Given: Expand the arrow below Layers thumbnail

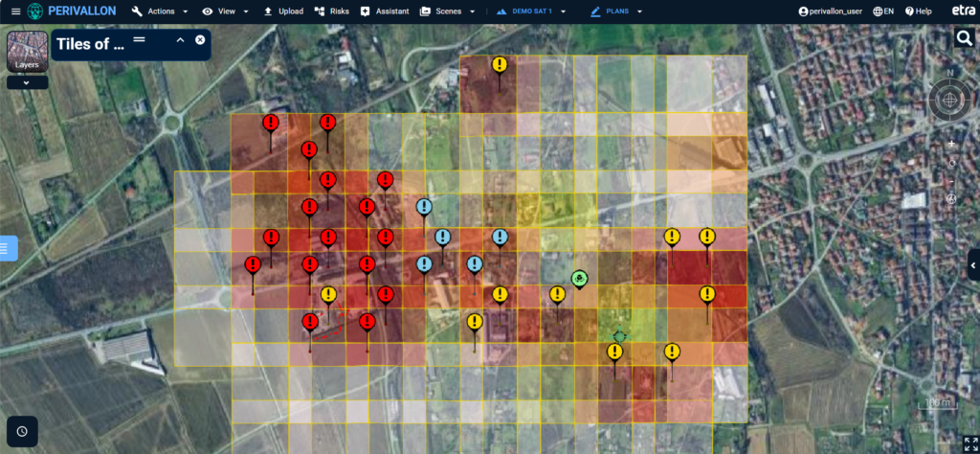Looking at the screenshot, I should [x=27, y=82].
